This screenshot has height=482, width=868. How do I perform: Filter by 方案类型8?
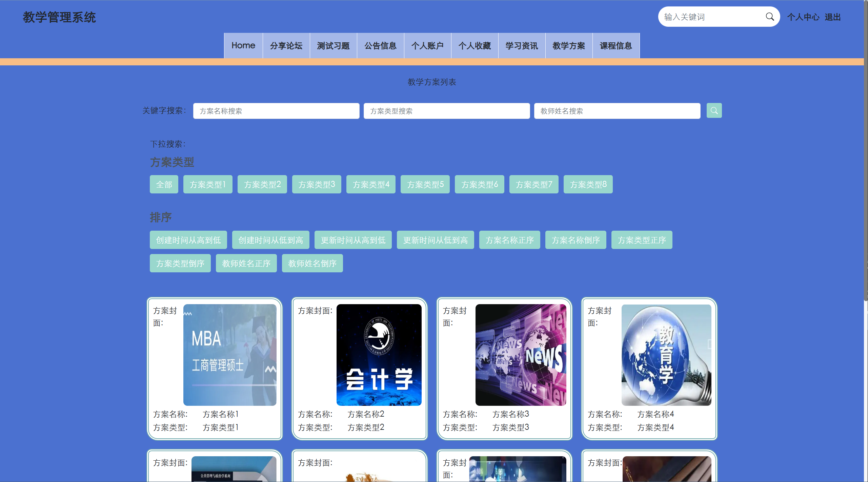(x=588, y=185)
